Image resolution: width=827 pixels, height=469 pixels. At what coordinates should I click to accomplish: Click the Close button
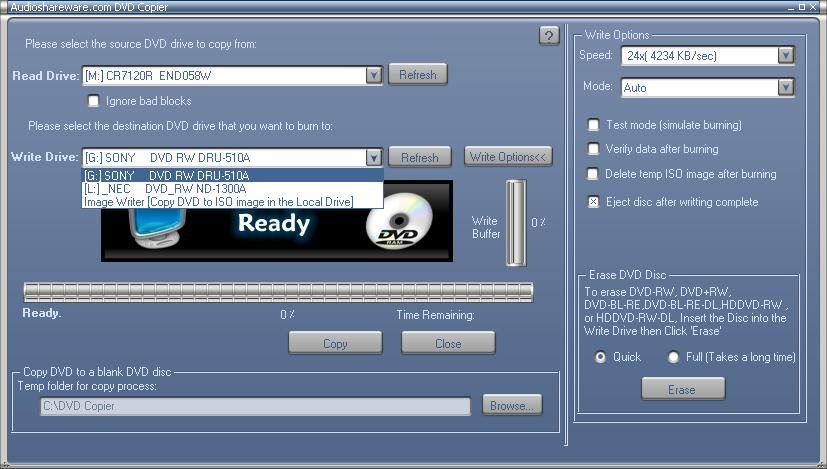[x=448, y=343]
